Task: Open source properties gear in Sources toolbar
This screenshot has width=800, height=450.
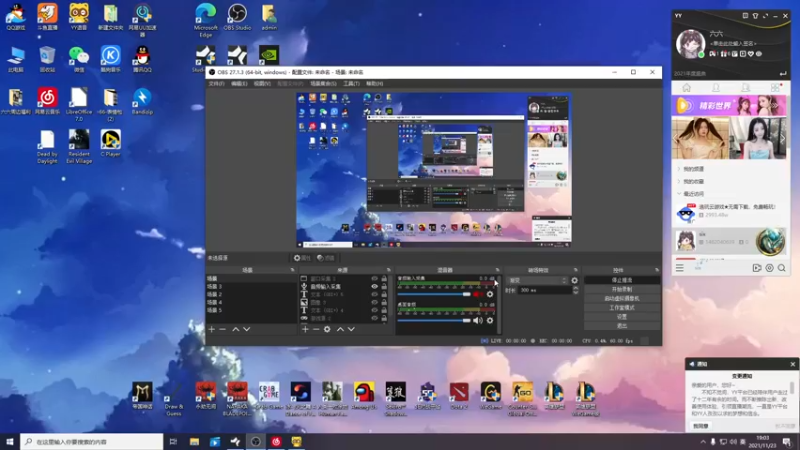Action: coord(327,330)
